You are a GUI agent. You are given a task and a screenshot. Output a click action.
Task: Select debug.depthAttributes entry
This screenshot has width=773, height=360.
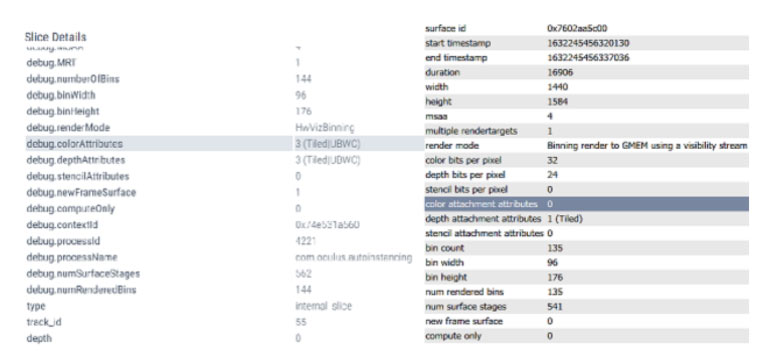pyautogui.click(x=220, y=160)
